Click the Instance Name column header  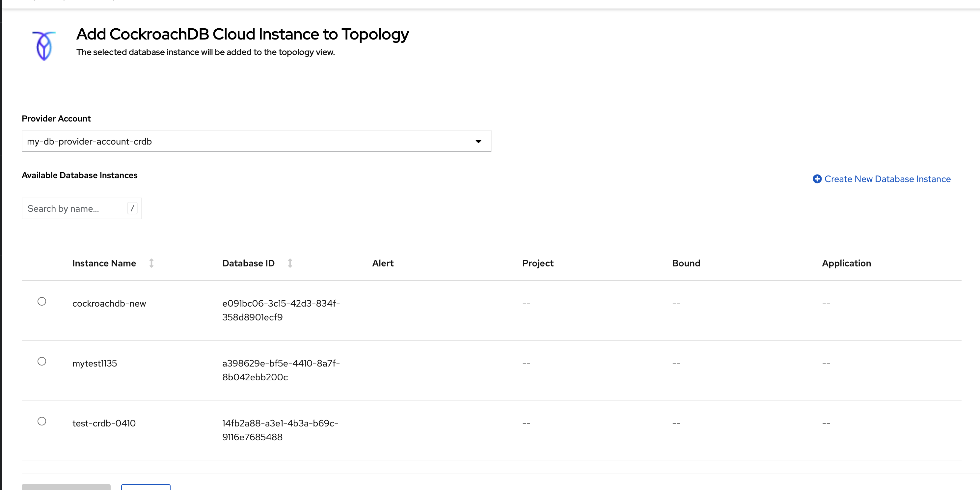tap(104, 263)
